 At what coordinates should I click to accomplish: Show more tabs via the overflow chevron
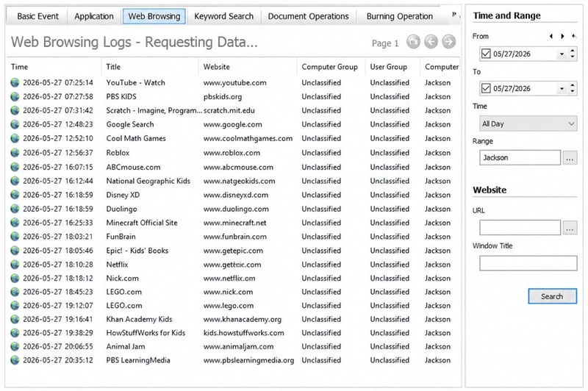[x=454, y=15]
